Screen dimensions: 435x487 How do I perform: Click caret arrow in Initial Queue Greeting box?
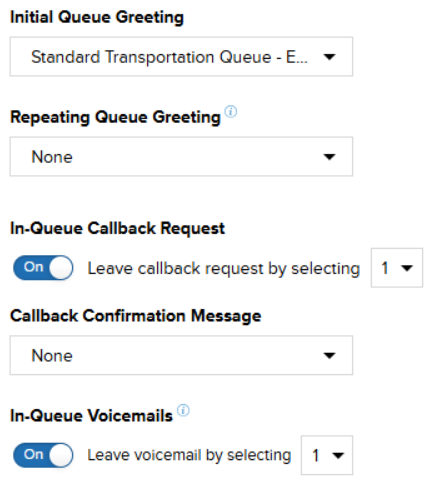click(329, 57)
